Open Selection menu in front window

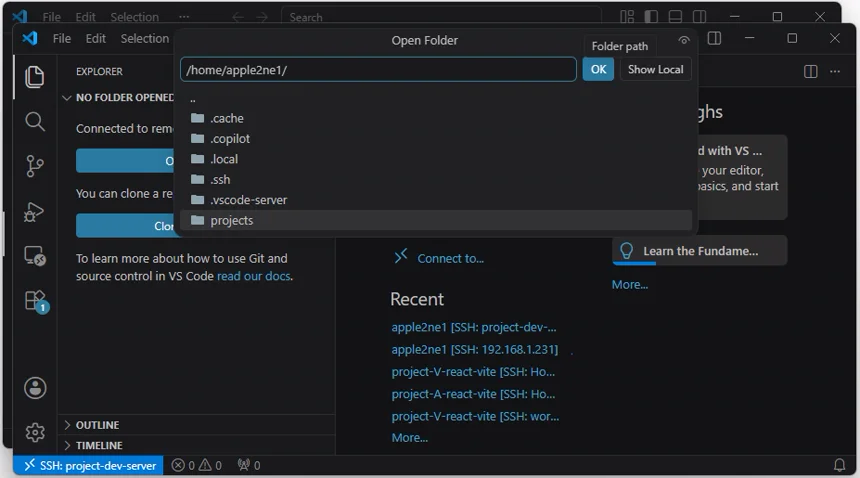145,38
